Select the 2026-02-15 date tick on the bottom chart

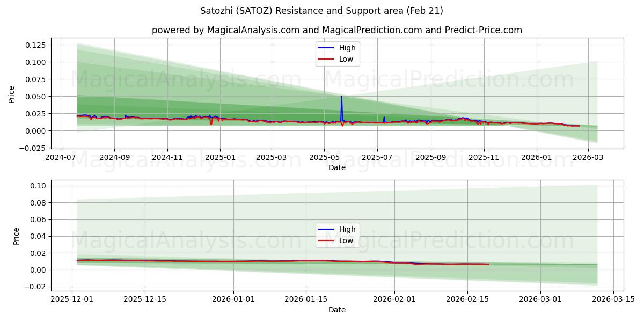point(467,299)
